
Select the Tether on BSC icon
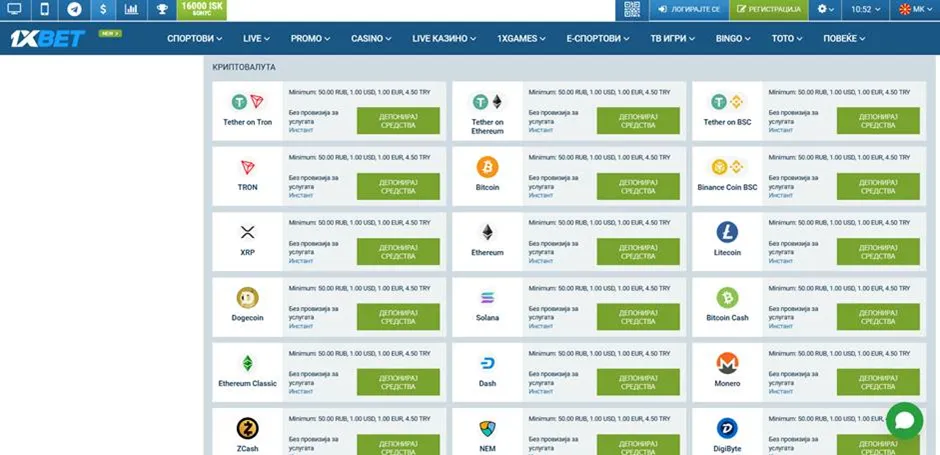(727, 102)
